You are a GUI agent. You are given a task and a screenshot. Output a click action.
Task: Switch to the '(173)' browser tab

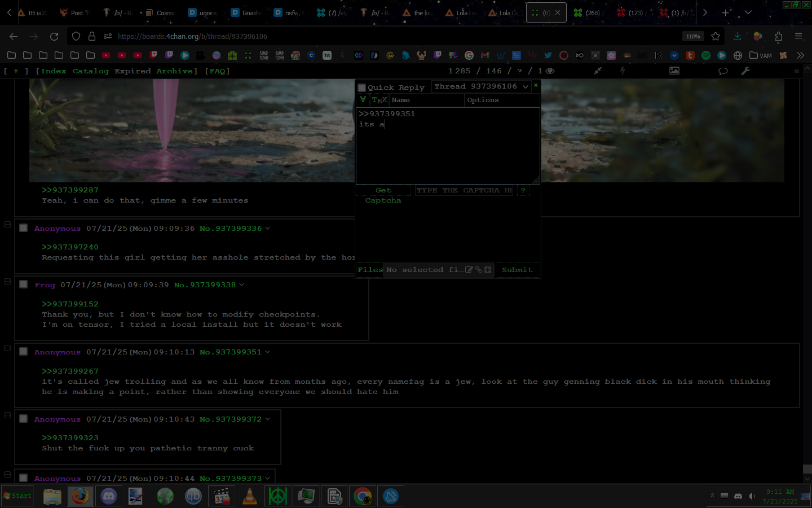(x=630, y=12)
